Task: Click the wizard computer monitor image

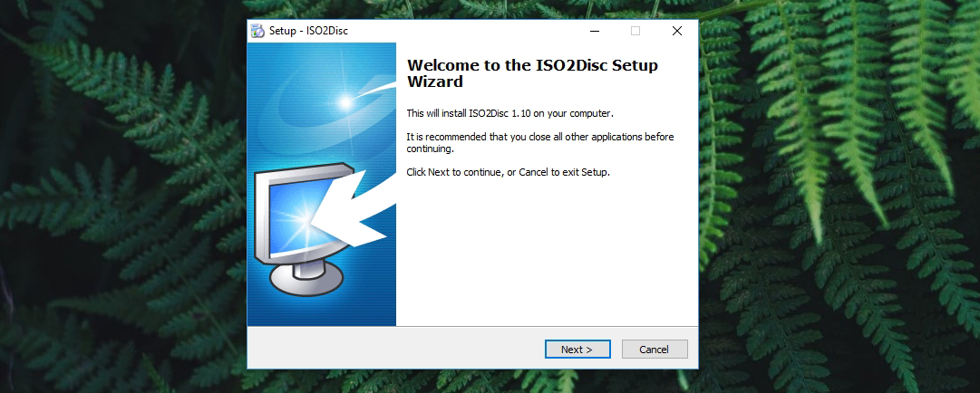Action: coord(305,229)
